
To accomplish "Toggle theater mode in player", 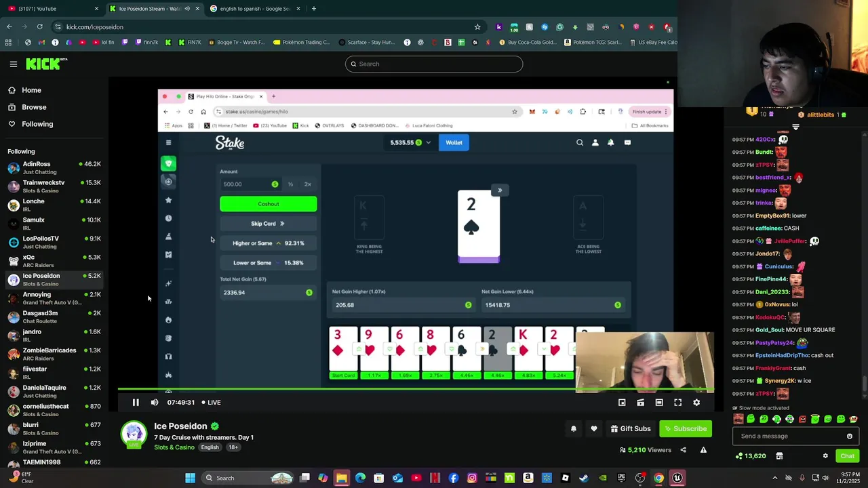I will (x=659, y=403).
